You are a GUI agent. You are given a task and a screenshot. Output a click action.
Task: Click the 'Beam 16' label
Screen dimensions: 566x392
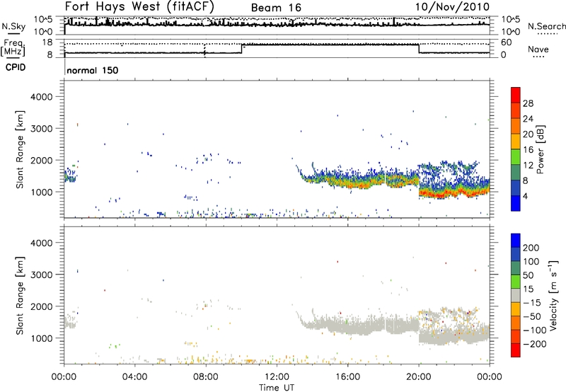276,8
